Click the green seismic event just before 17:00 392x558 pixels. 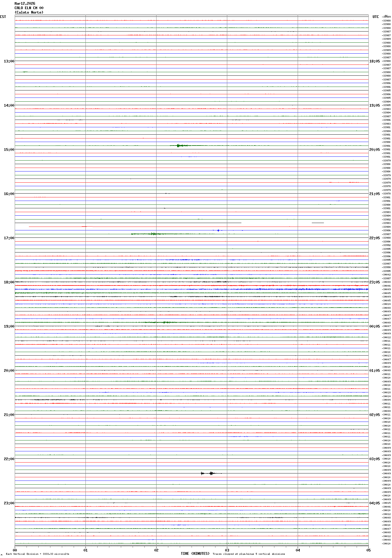(153, 234)
